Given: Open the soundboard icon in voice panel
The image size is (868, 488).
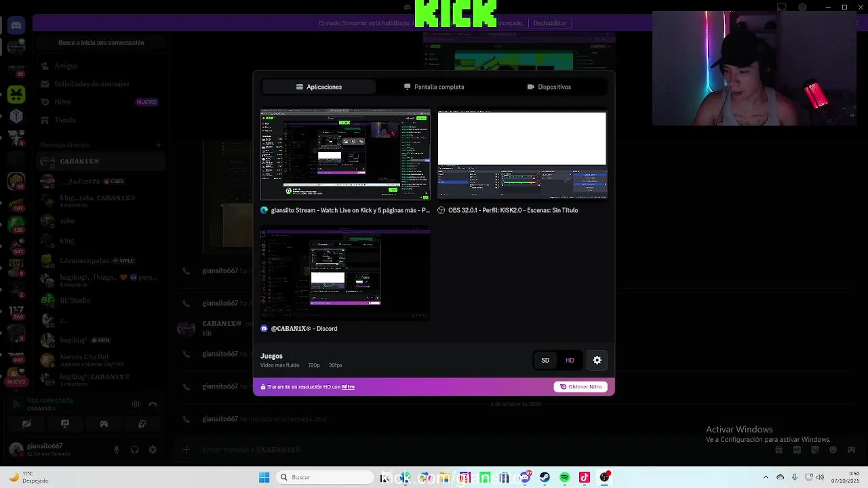Looking at the screenshot, I should click(142, 424).
